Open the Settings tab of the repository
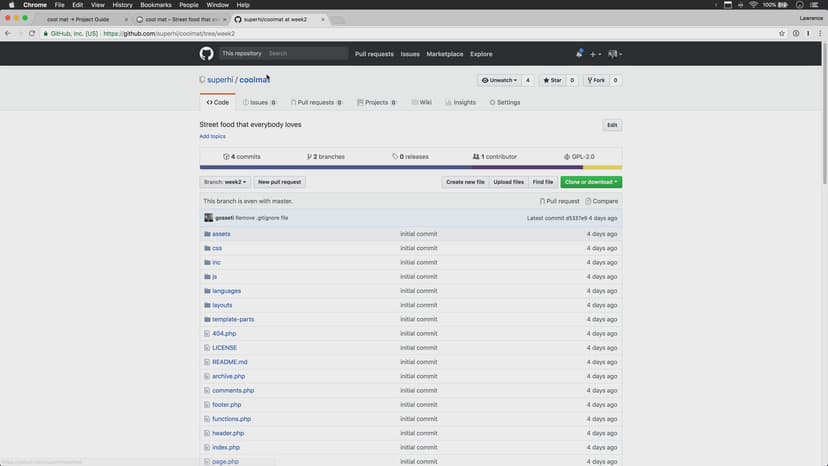This screenshot has height=466, width=828. (505, 102)
